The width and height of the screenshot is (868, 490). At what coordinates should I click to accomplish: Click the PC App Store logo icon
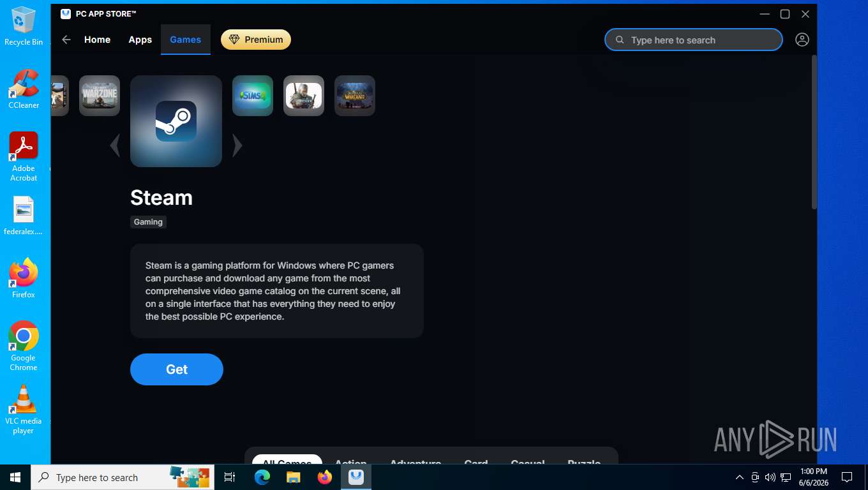(x=66, y=14)
